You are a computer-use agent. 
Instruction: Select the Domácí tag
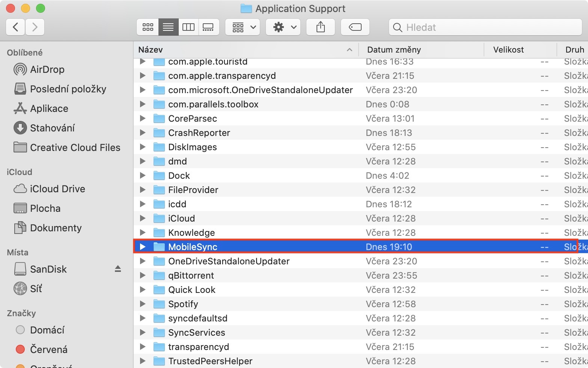[40, 330]
